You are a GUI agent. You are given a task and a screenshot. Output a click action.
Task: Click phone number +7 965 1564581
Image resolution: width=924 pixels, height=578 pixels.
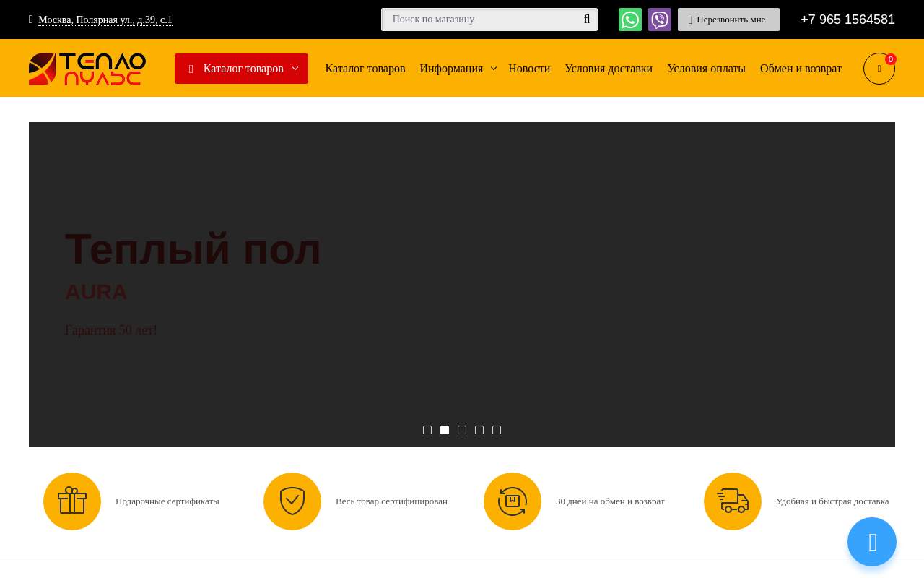[847, 20]
